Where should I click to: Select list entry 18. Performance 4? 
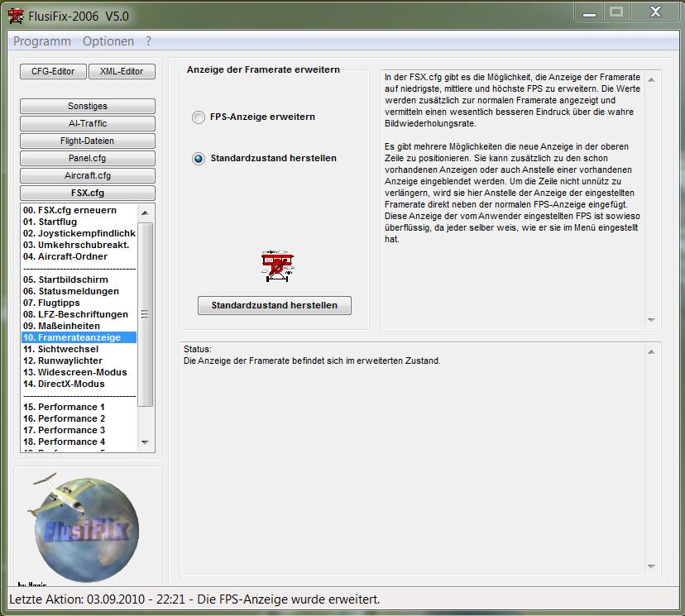(79, 442)
